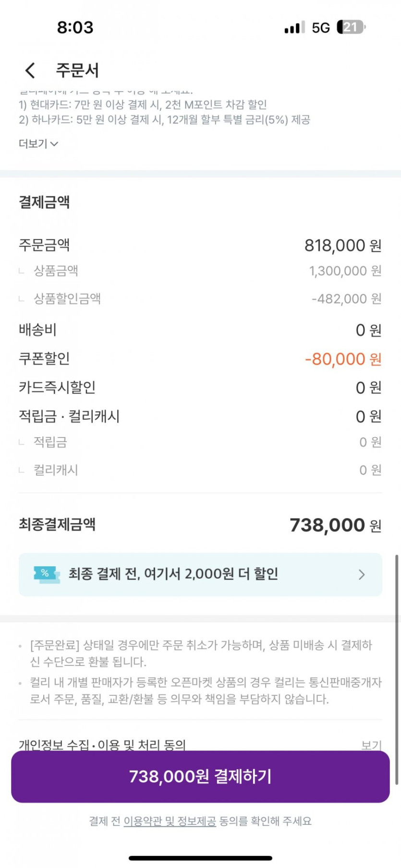Viewport: 401px width, 868px height.
Task: Click the sub-item marker beside 컬리캐시
Action: pyautogui.click(x=22, y=470)
